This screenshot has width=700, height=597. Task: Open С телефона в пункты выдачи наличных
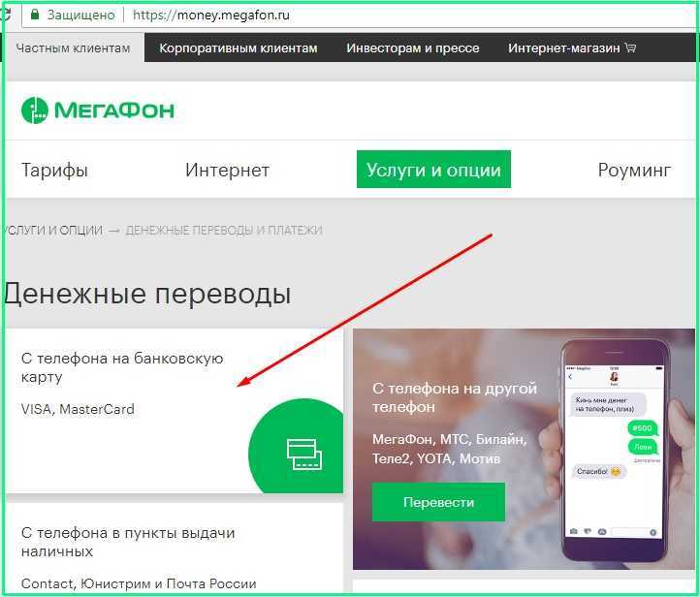tap(128, 542)
